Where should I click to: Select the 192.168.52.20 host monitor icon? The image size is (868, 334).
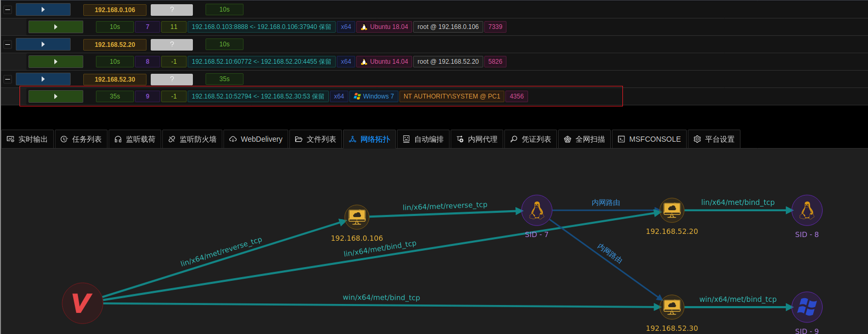pyautogui.click(x=671, y=210)
